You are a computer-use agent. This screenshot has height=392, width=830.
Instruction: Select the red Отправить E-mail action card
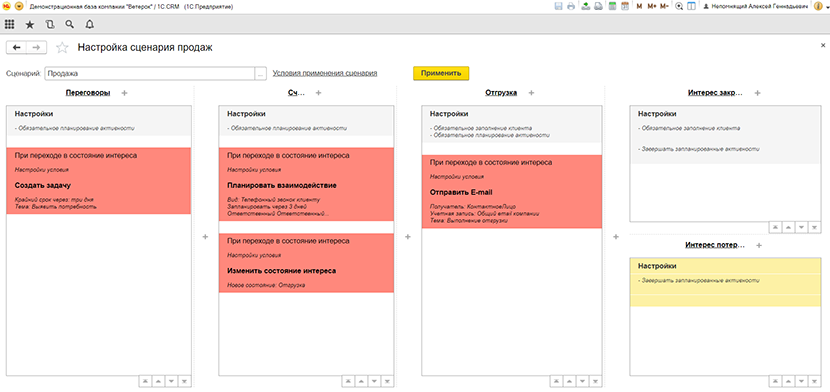click(x=512, y=192)
